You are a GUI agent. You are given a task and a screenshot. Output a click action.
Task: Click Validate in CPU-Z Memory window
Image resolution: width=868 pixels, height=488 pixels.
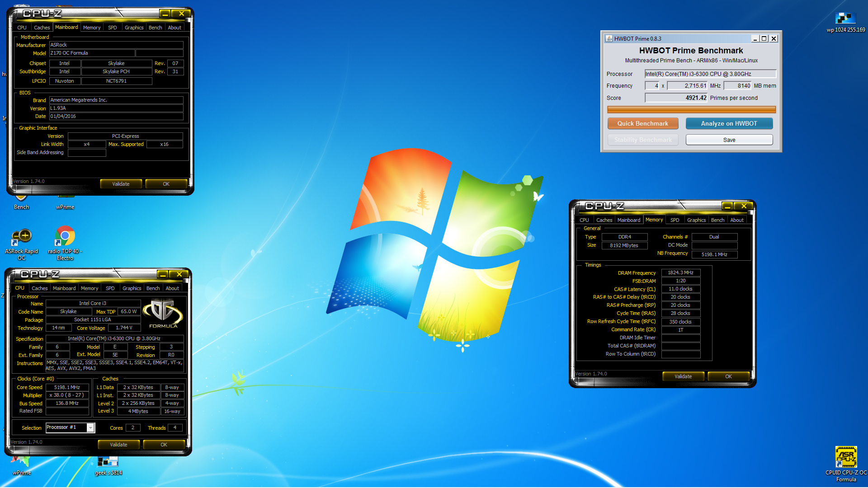683,376
